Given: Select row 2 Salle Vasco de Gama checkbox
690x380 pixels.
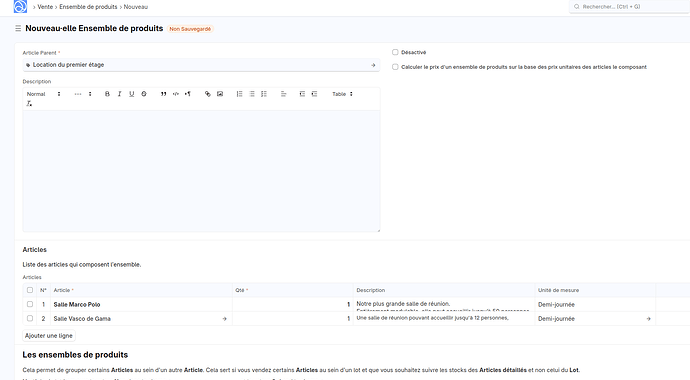Looking at the screenshot, I should tap(30, 318).
